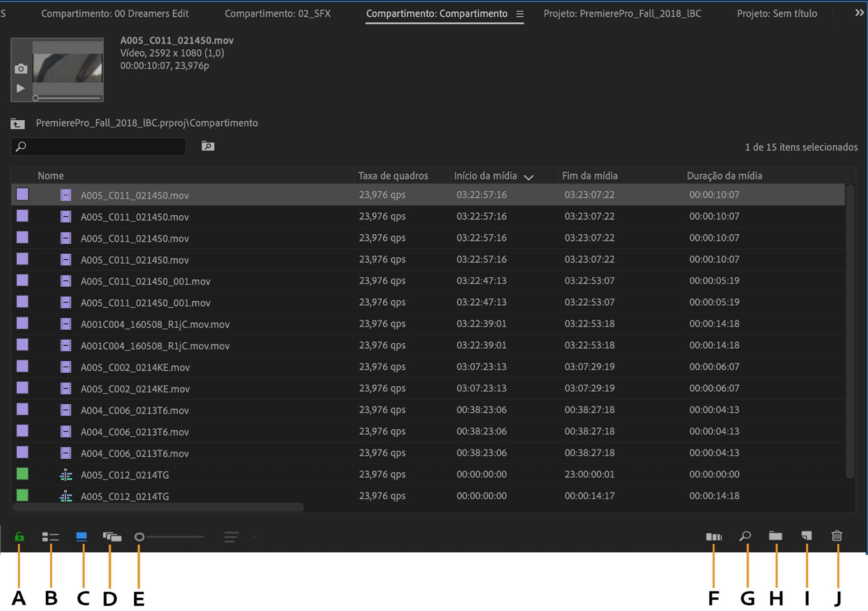Image resolution: width=868 pixels, height=611 pixels.
Task: Play the clip thumbnail preview
Action: (20, 88)
